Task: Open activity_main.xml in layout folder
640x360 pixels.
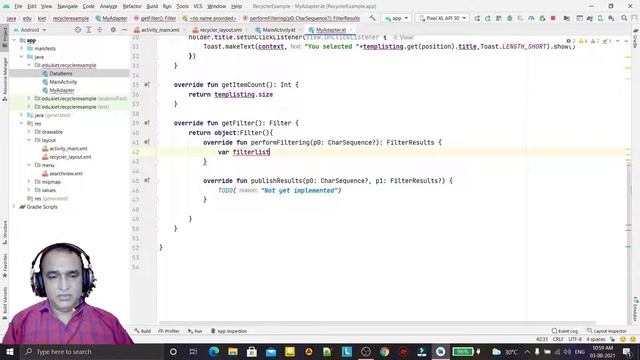Action: tap(68, 149)
